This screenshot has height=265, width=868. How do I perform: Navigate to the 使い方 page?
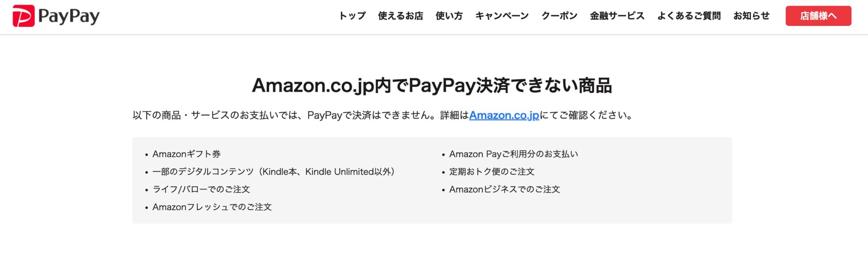(x=448, y=16)
